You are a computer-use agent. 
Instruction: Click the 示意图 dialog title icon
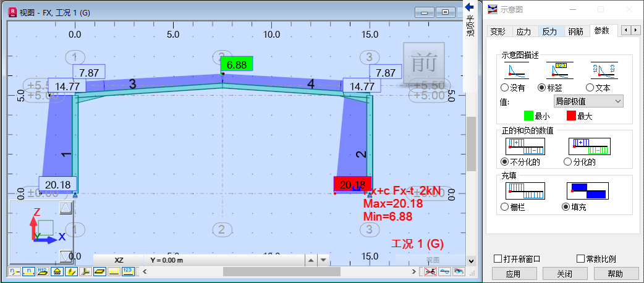tap(493, 9)
